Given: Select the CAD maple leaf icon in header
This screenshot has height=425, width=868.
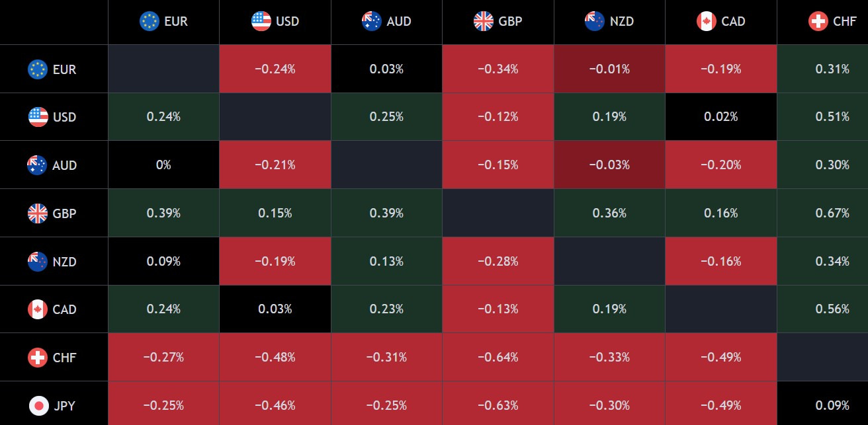Looking at the screenshot, I should (x=707, y=21).
